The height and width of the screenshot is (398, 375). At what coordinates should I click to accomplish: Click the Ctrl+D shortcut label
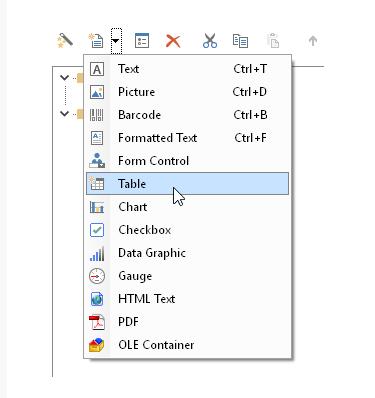click(x=250, y=92)
